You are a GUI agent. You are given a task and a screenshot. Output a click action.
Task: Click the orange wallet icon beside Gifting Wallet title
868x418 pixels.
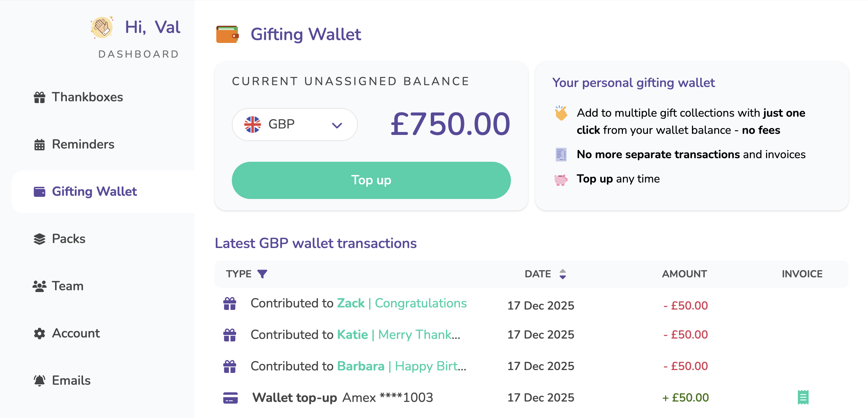click(x=227, y=34)
